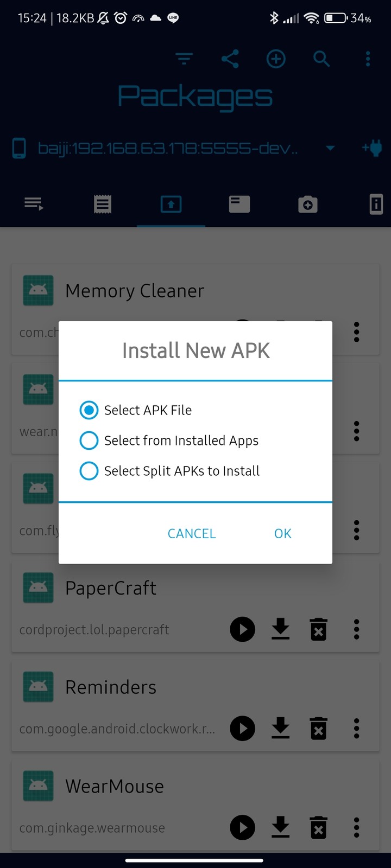The image size is (391, 868).
Task: Choose 'Select from Installed Apps' radio button
Action: pyautogui.click(x=169, y=441)
